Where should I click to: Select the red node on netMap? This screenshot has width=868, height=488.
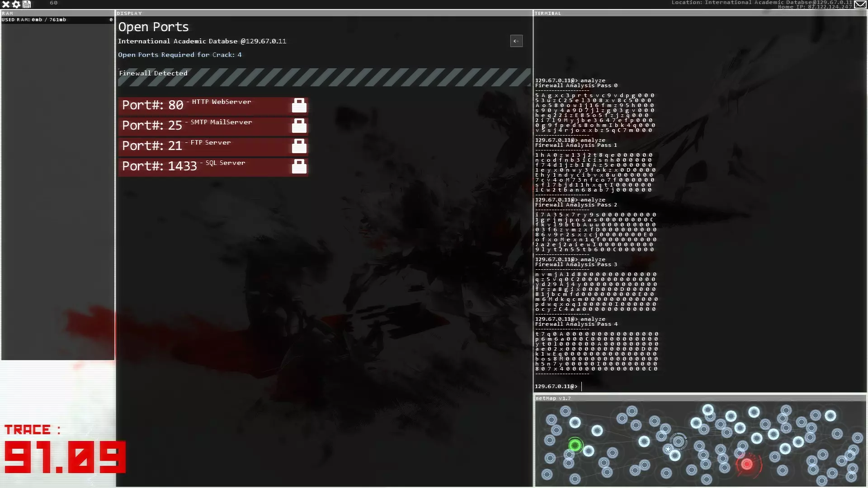point(747,464)
